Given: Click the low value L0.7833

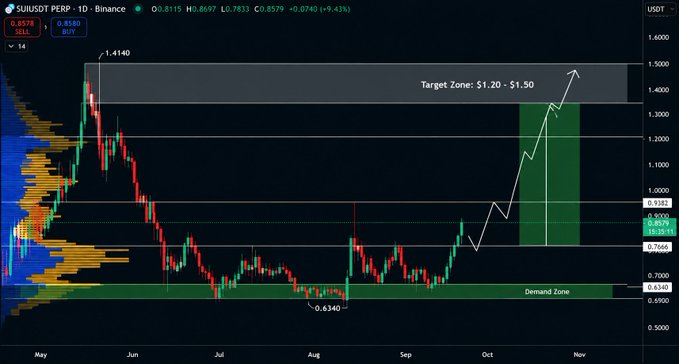Looking at the screenshot, I should point(235,9).
